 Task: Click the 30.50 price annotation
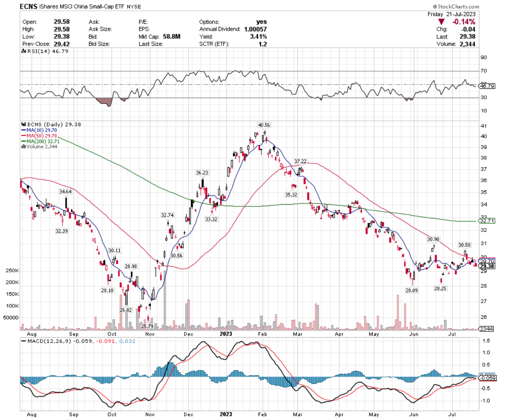point(464,245)
